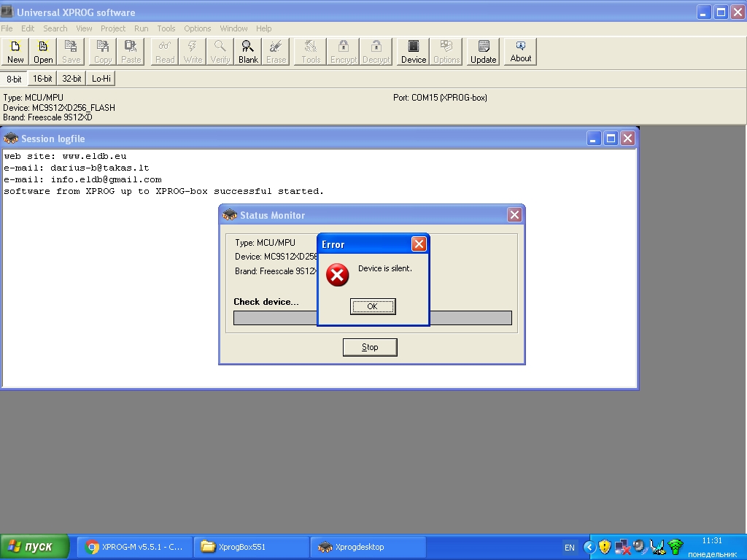The width and height of the screenshot is (747, 560).
Task: Switch to 16-bit view mode
Action: [x=42, y=79]
